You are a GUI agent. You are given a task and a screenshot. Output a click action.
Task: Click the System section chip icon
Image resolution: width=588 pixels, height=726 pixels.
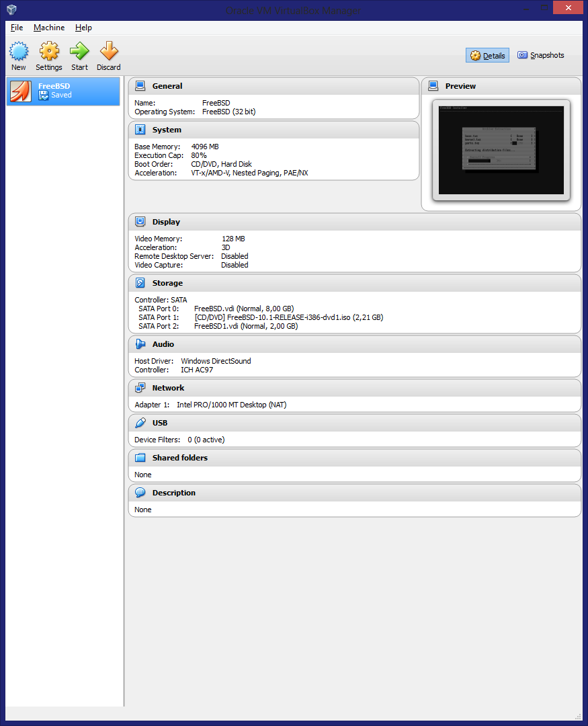[140, 130]
